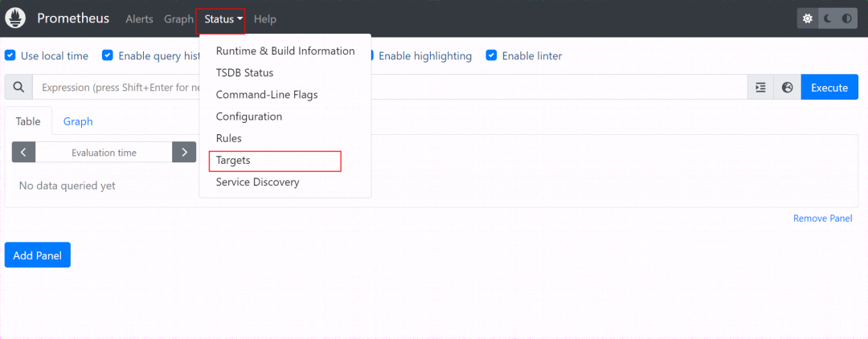The height and width of the screenshot is (339, 868).
Task: Click the 'No data queried yet' text
Action: pos(67,186)
